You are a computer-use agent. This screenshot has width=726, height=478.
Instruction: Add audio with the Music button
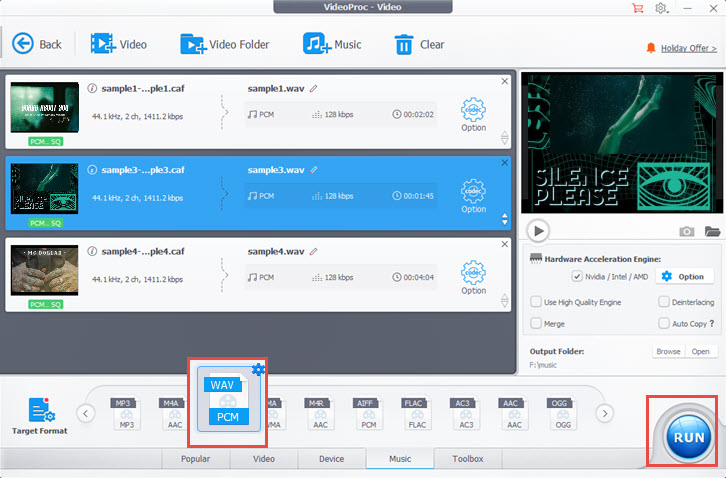pyautogui.click(x=332, y=44)
